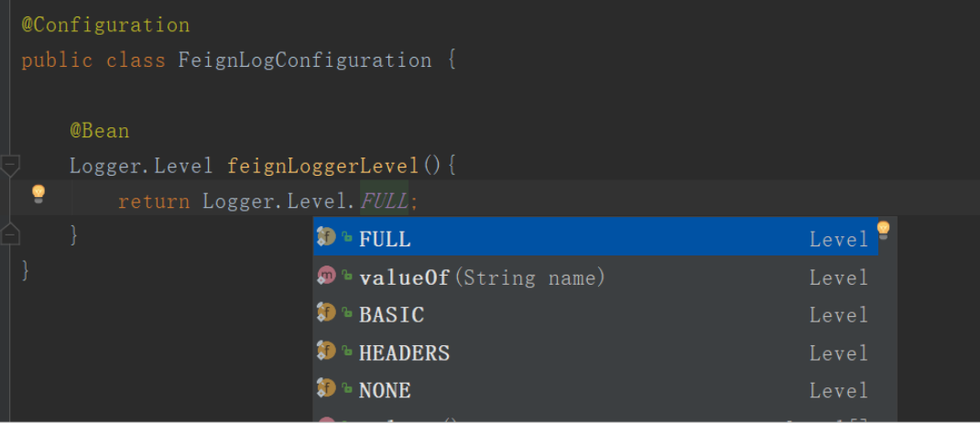The image size is (980, 424).
Task: Select the FULL completion suggestion
Action: point(385,240)
